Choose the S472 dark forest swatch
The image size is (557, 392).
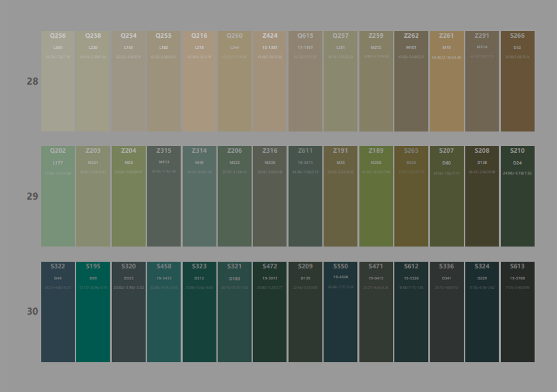pyautogui.click(x=270, y=312)
